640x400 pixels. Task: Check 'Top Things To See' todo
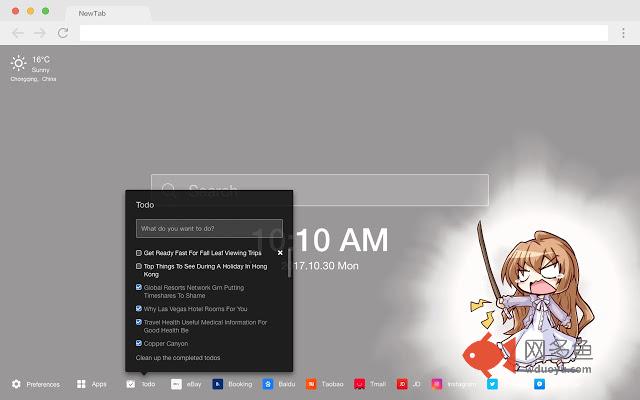(x=139, y=267)
